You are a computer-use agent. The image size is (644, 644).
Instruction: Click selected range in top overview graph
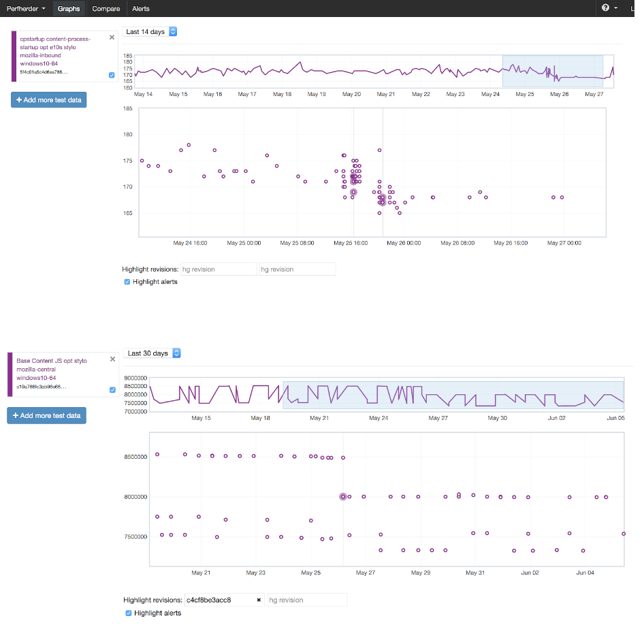[x=552, y=71]
